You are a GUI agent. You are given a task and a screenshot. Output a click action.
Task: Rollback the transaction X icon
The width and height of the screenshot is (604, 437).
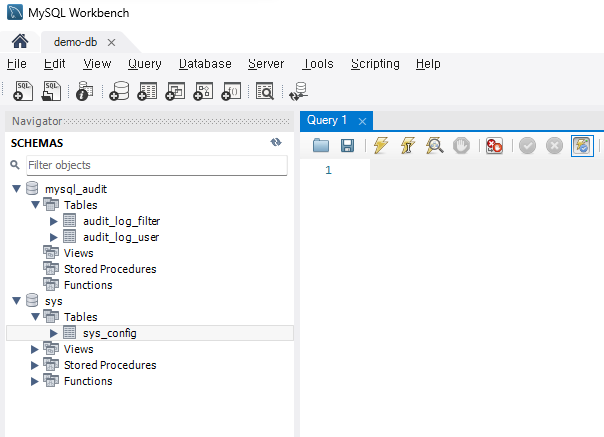(x=554, y=146)
